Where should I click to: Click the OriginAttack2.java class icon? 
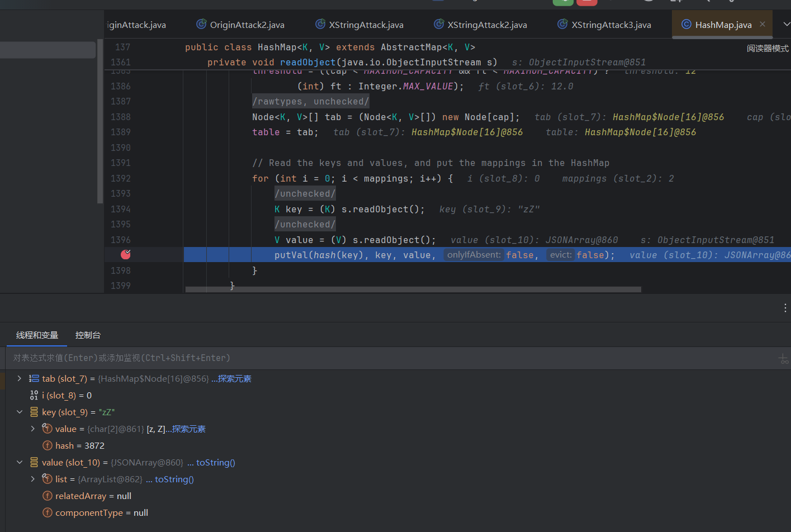click(x=201, y=25)
